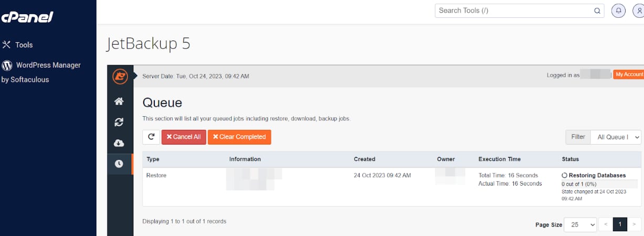This screenshot has height=236, width=644.
Task: Click the search magnifier icon
Action: coord(597,11)
